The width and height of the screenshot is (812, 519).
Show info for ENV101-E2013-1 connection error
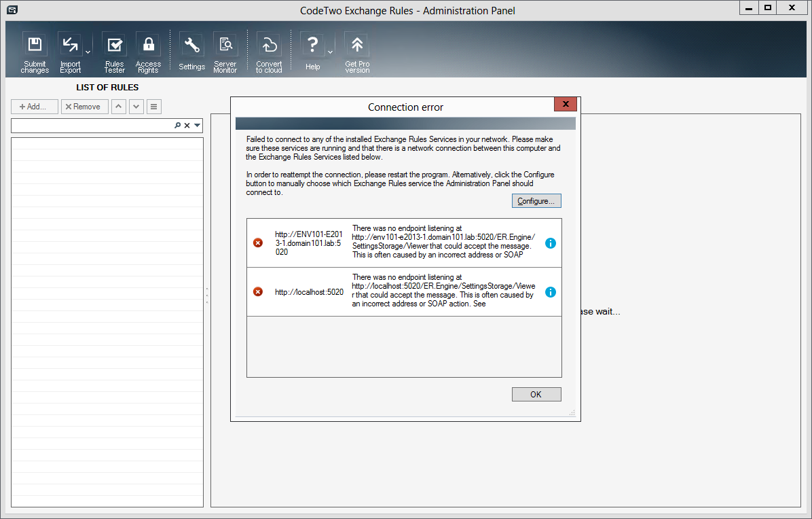(x=551, y=243)
